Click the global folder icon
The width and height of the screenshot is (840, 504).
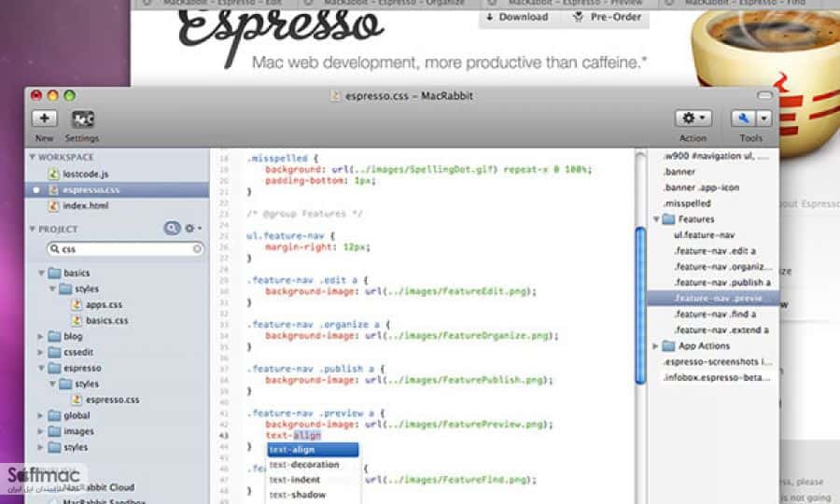pyautogui.click(x=55, y=415)
